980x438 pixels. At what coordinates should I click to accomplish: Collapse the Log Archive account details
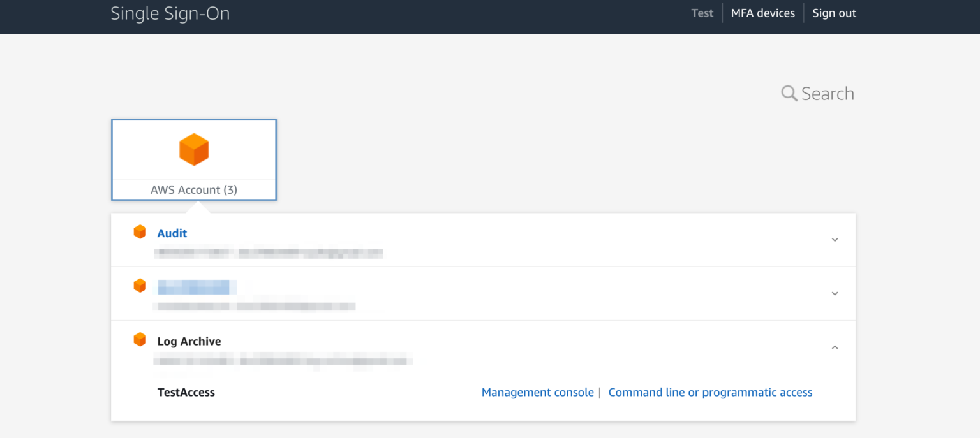(x=835, y=347)
